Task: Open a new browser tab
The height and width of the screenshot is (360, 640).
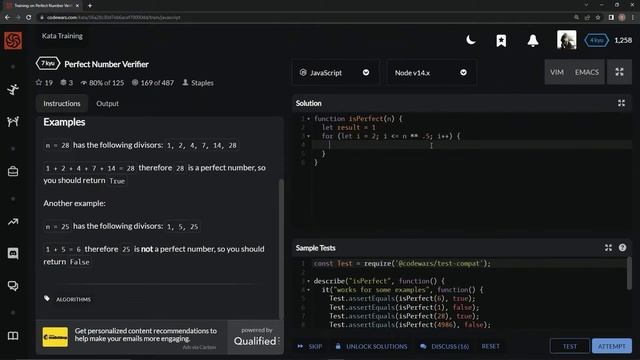Action: [90, 5]
